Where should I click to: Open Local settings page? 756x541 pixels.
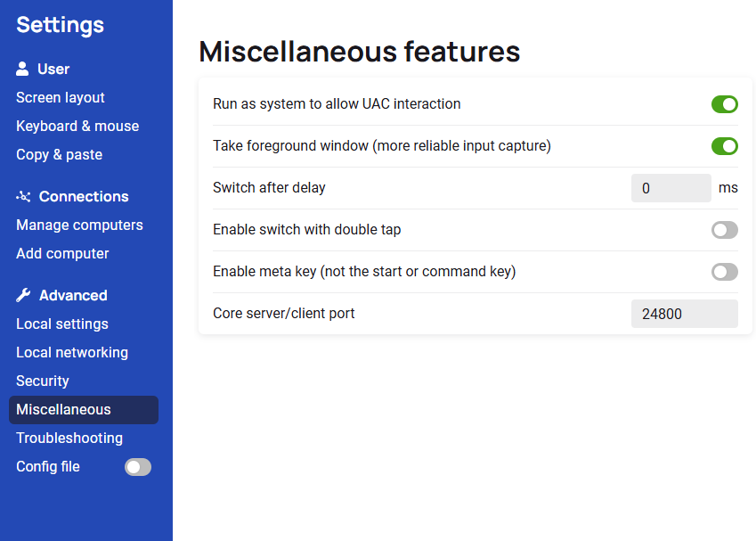[62, 324]
